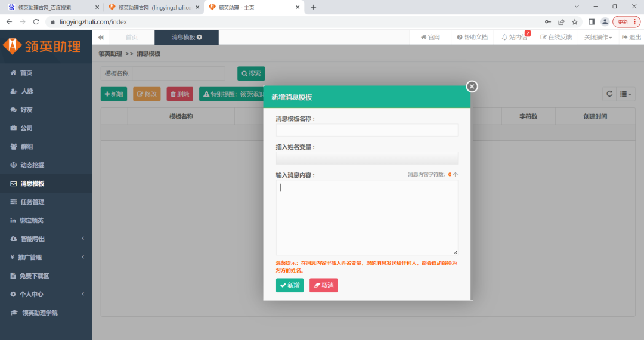Open the tab search chevron
This screenshot has width=644, height=340.
click(577, 7)
